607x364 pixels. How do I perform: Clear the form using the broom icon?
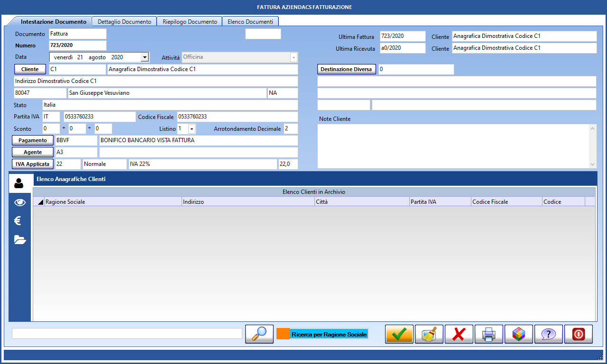coord(429,334)
